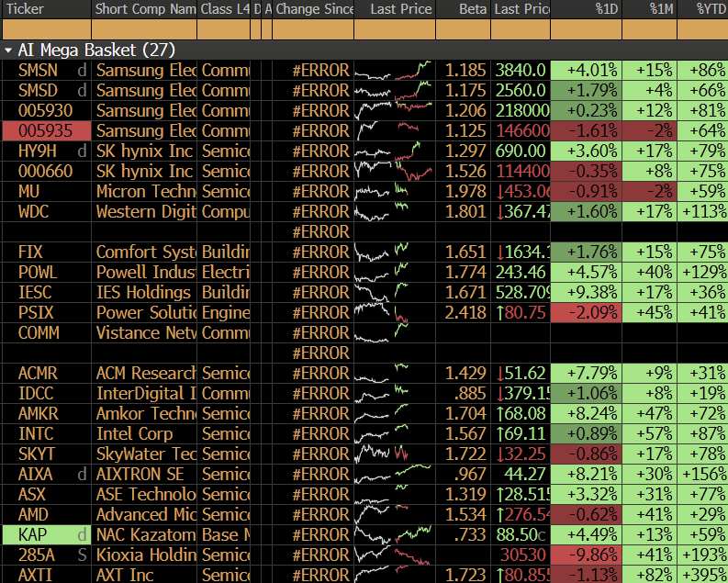Click the Micron Techn company name
Viewport: 728px width, 583px height.
[x=146, y=192]
